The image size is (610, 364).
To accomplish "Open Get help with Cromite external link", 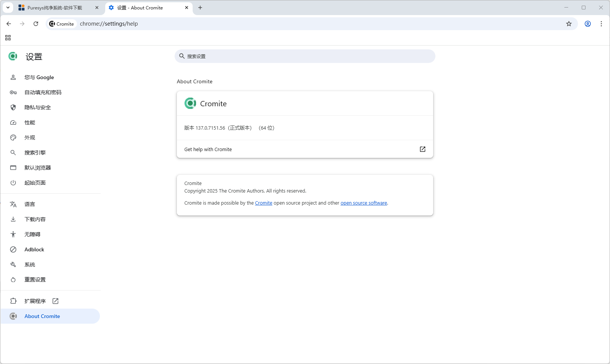I will 422,149.
